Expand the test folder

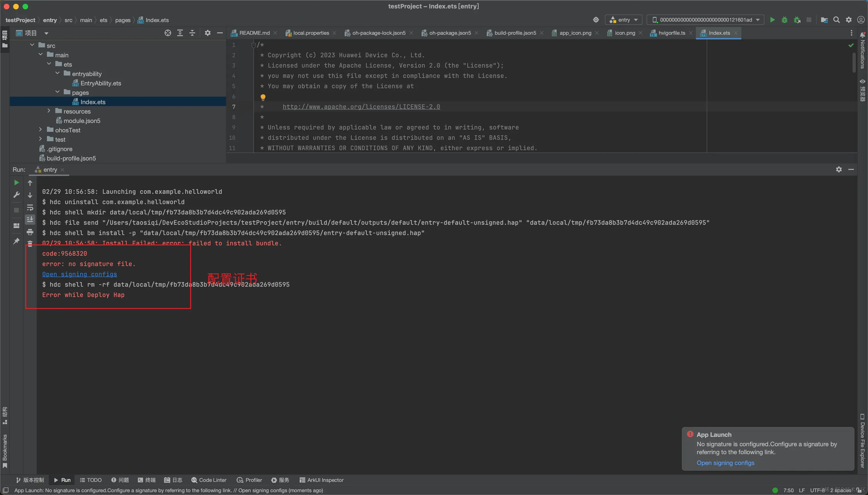[40, 139]
